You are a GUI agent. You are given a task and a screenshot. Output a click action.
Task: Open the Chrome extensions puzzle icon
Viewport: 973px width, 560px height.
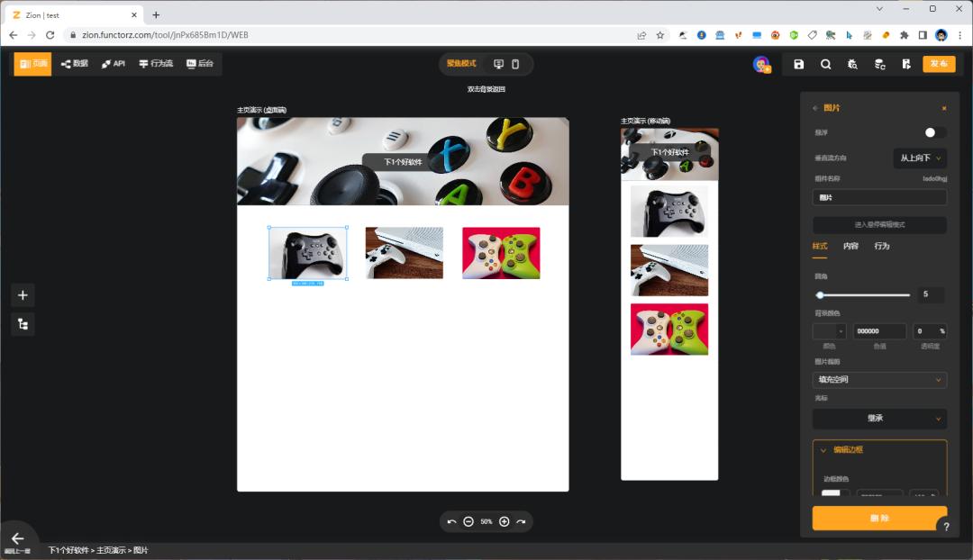[905, 35]
